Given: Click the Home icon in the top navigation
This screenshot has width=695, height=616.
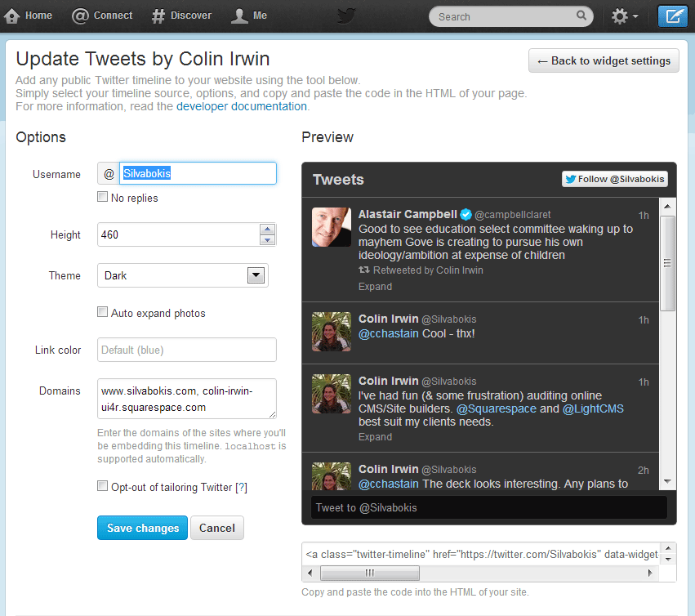Looking at the screenshot, I should point(11,15).
